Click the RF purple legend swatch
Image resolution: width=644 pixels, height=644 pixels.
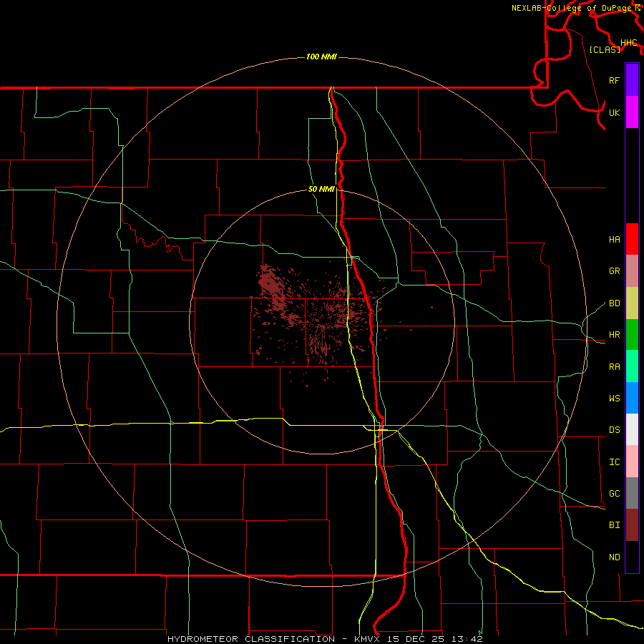coord(632,80)
